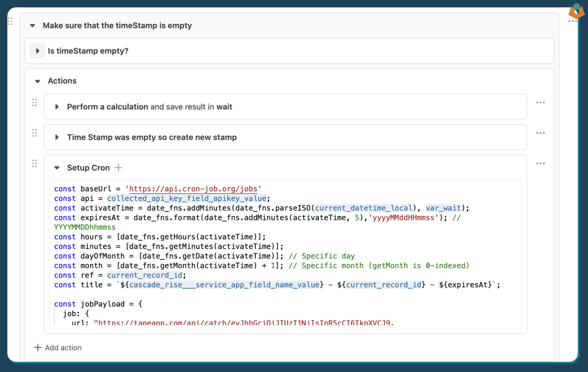Grab drag handle of Perform a calculation action

(x=34, y=103)
